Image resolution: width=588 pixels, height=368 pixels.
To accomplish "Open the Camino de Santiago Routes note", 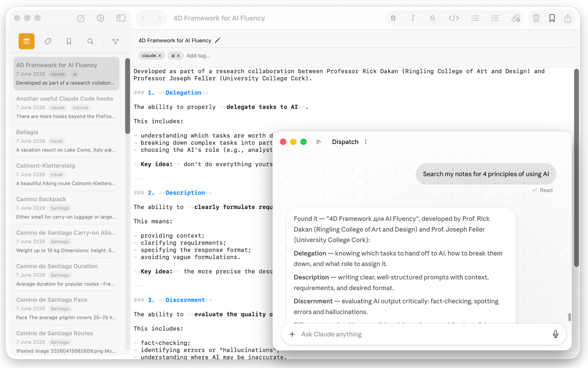I will click(x=66, y=342).
